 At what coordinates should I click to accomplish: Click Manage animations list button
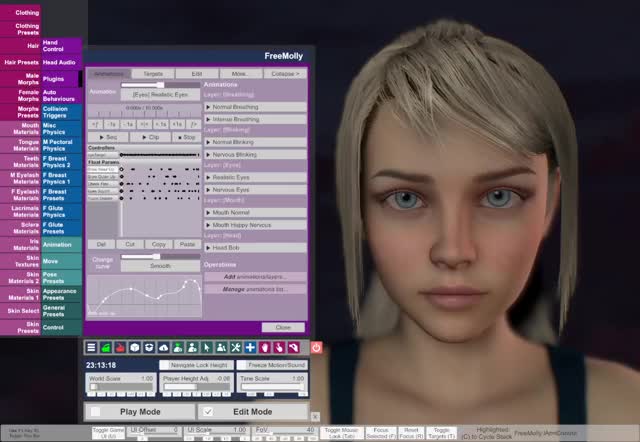tap(256, 289)
